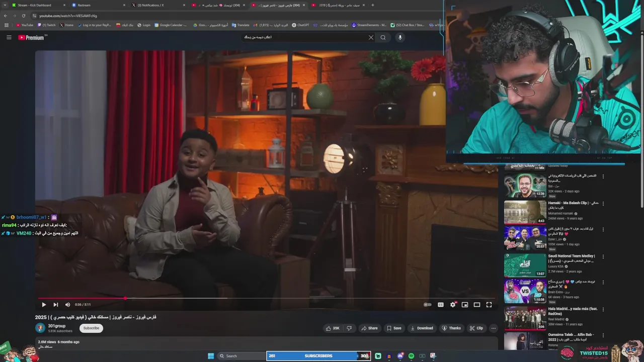Open options menu for Oumaima Taleb video

coord(603,335)
